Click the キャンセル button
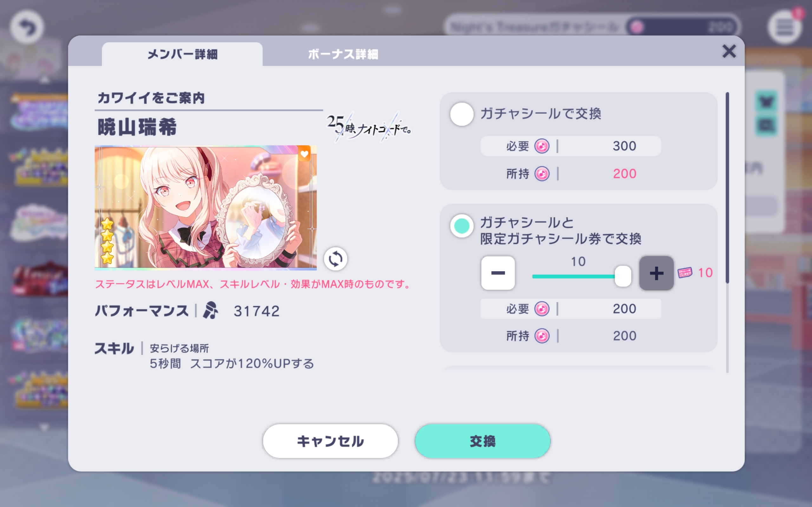The height and width of the screenshot is (507, 812). click(331, 441)
